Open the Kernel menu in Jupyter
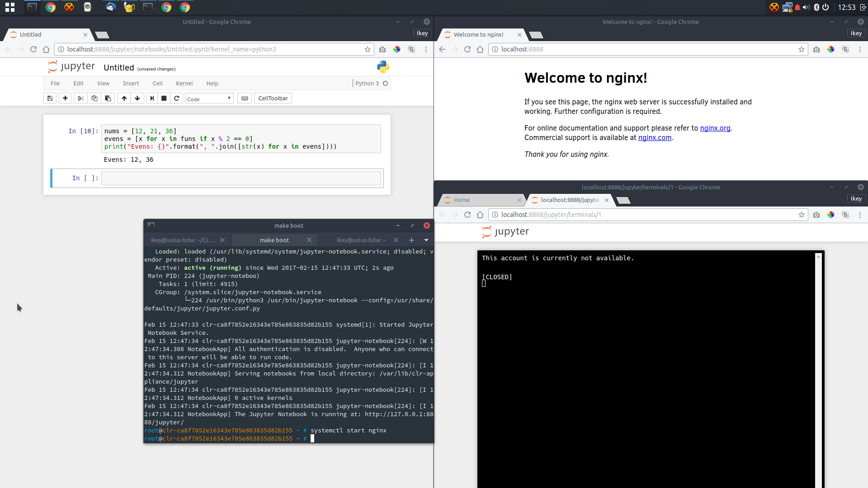The image size is (868, 488). [x=184, y=84]
